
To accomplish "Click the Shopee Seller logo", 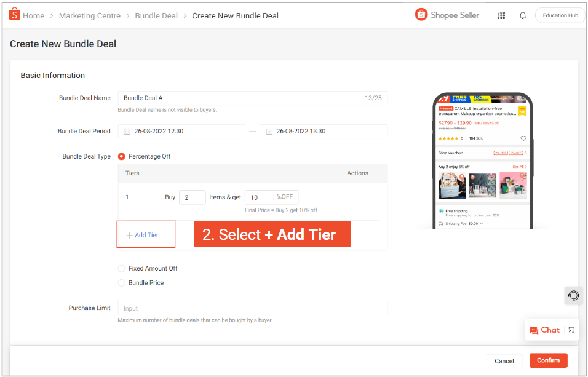I will point(447,15).
